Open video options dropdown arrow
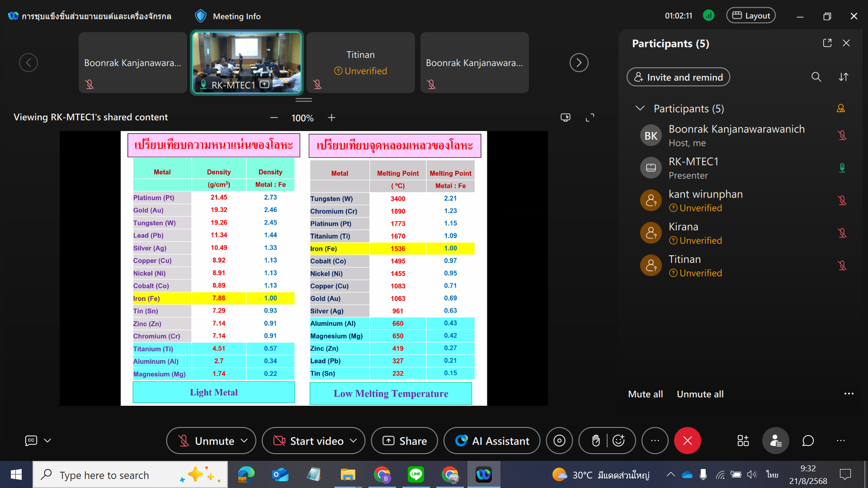Image resolution: width=868 pixels, height=488 pixels. (x=354, y=441)
